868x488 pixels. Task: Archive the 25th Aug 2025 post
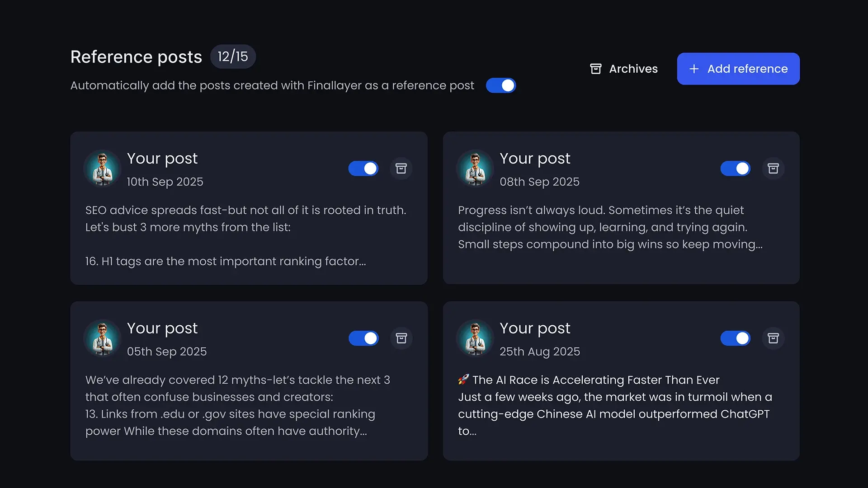[x=773, y=338]
